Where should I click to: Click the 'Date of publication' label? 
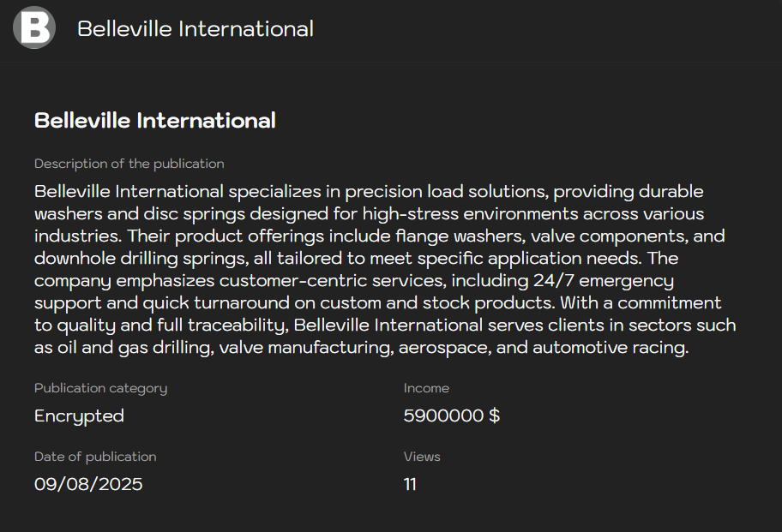95,457
